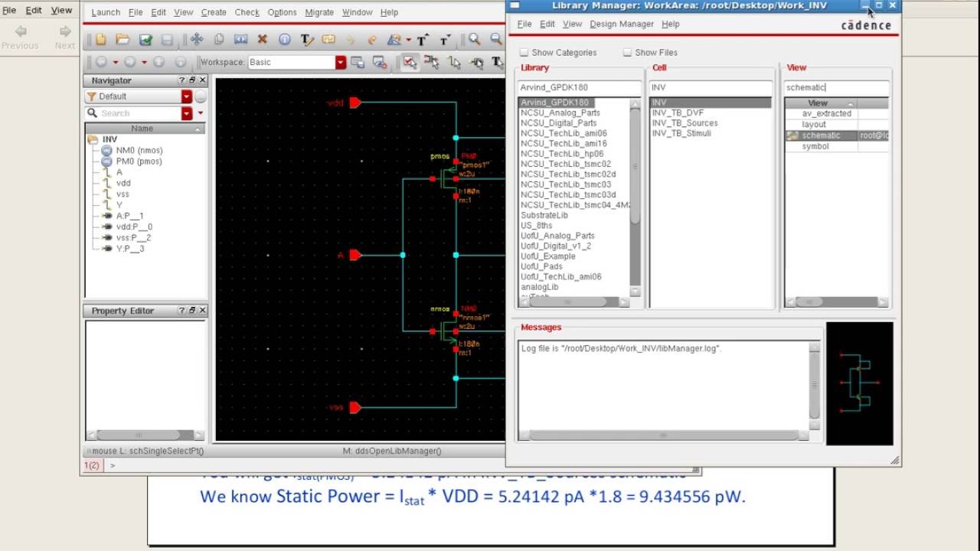Click the New file icon in schematic toolbar
Viewport: 980px width, 551px height.
pos(100,40)
